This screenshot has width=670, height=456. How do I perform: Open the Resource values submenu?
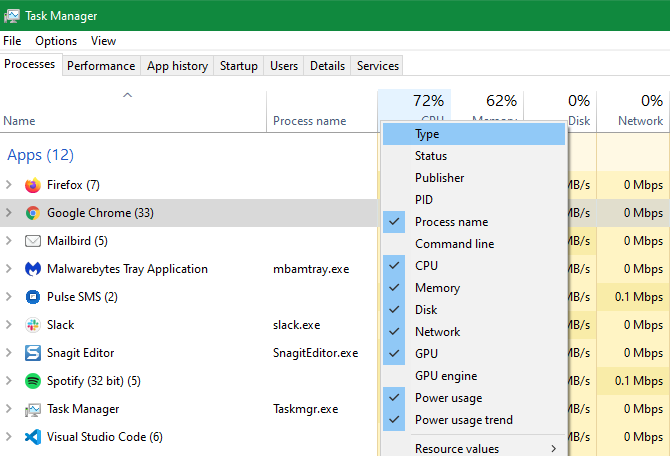[x=457, y=448]
